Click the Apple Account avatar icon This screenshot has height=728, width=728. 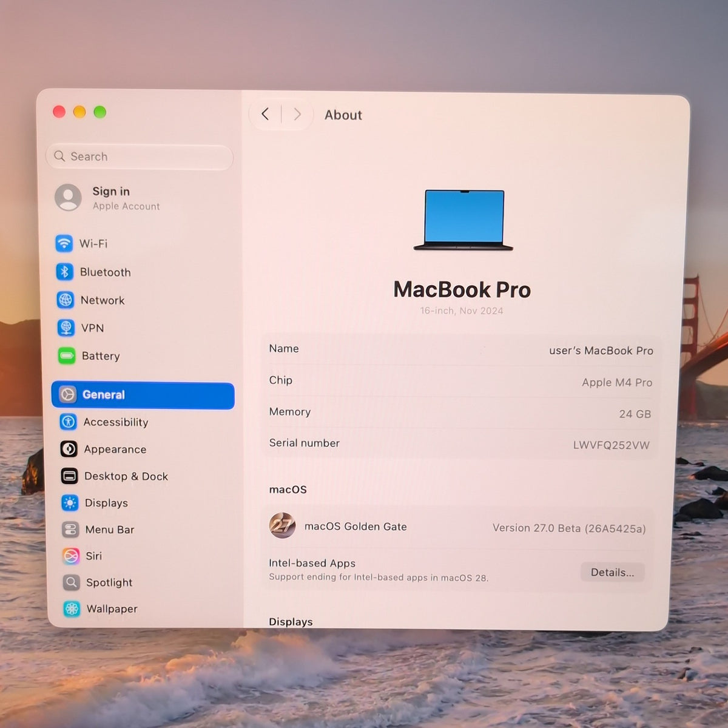point(68,198)
